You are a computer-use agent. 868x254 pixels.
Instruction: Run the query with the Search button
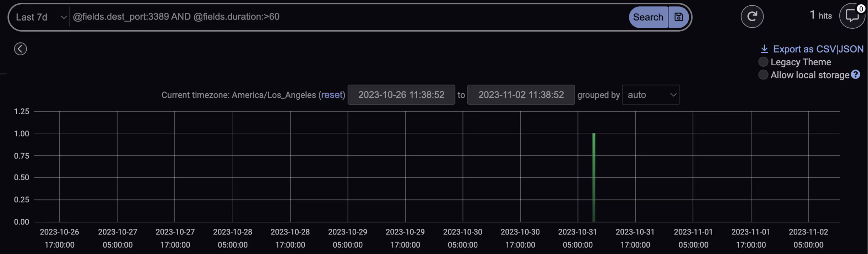[648, 17]
